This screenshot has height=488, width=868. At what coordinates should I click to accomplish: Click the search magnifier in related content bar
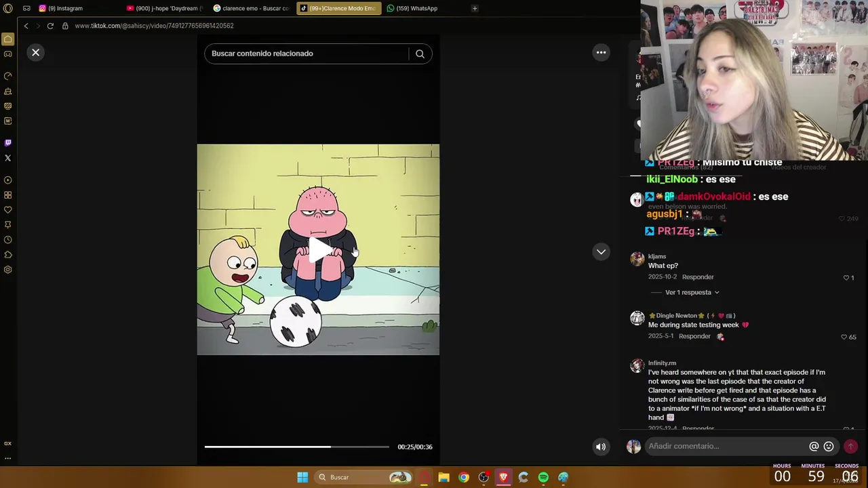420,54
